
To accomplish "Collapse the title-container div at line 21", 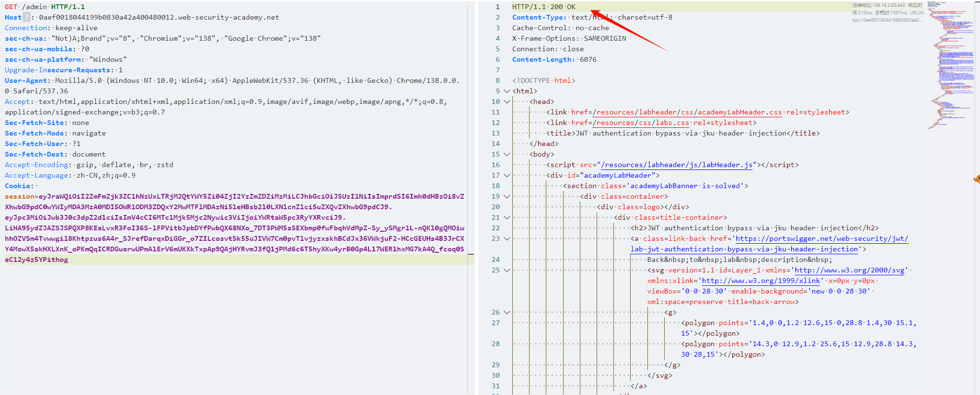I will coord(507,217).
